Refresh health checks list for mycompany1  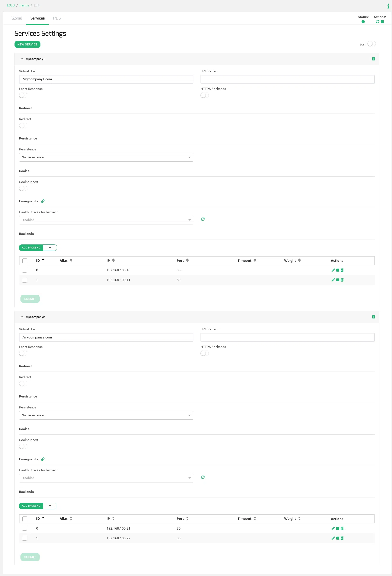pyautogui.click(x=203, y=219)
